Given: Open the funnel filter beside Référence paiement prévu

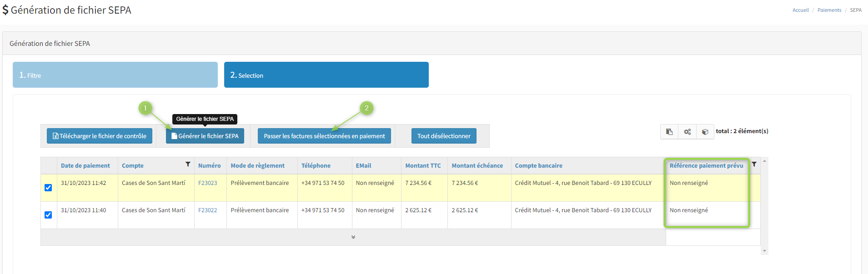Looking at the screenshot, I should (754, 164).
